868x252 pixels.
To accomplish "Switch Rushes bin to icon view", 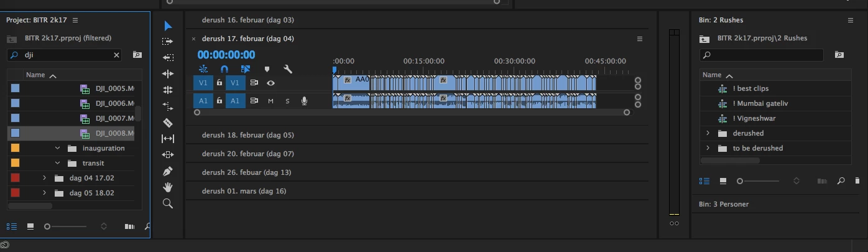I will click(723, 181).
